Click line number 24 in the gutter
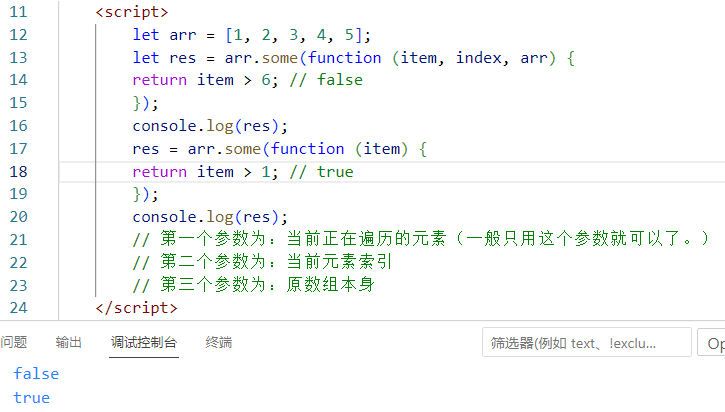725x412 pixels. tap(18, 308)
